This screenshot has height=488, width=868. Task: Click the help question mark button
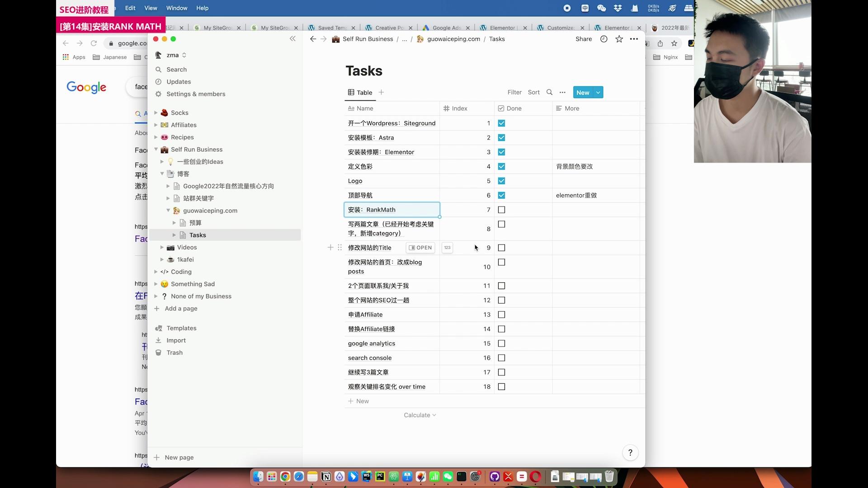pos(630,452)
